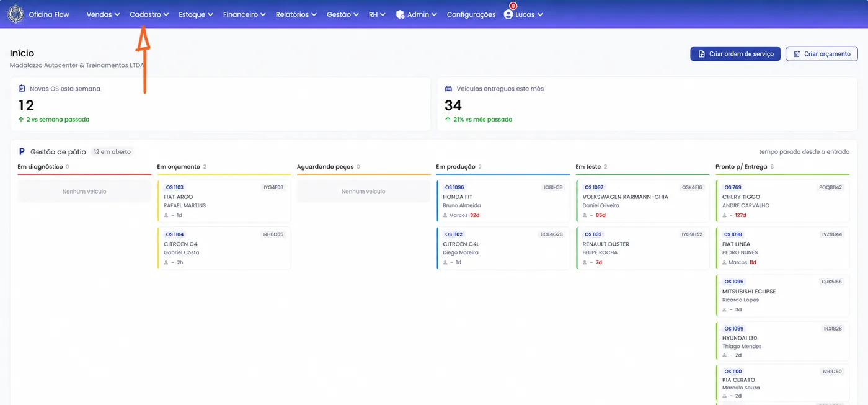
Task: Click the car icon beside Veículos entregues este mês
Action: (449, 89)
